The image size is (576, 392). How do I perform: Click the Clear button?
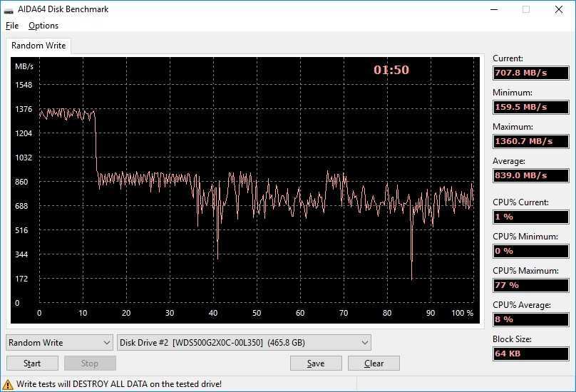[374, 363]
